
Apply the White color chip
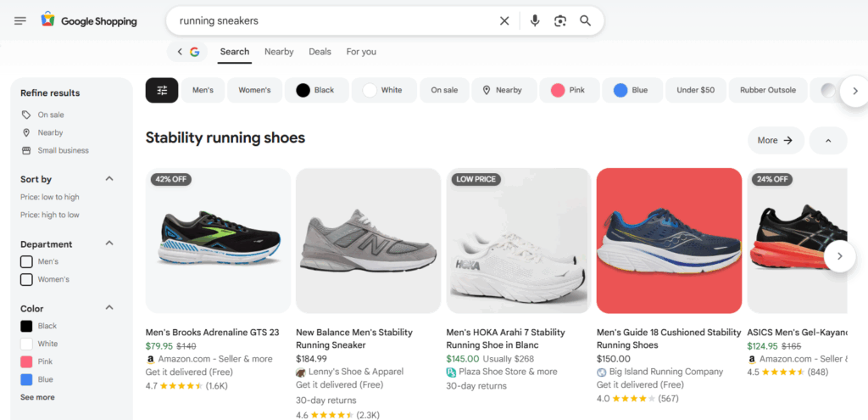(x=384, y=90)
